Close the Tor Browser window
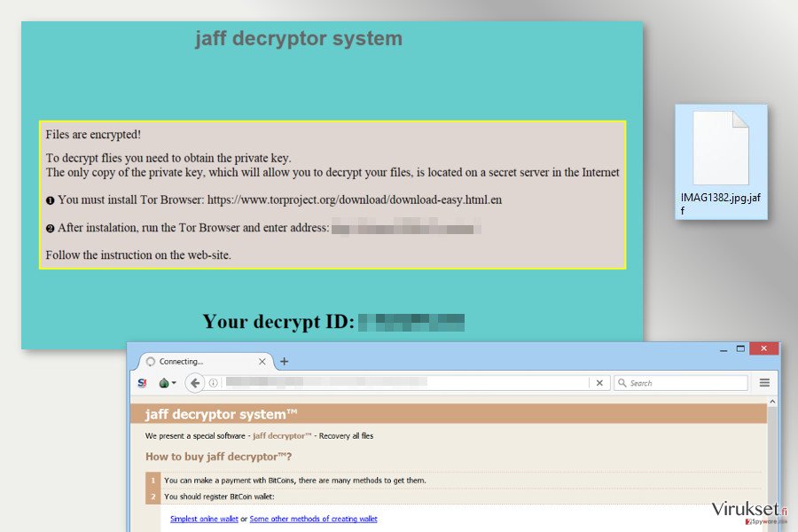The height and width of the screenshot is (532, 798). click(x=764, y=348)
